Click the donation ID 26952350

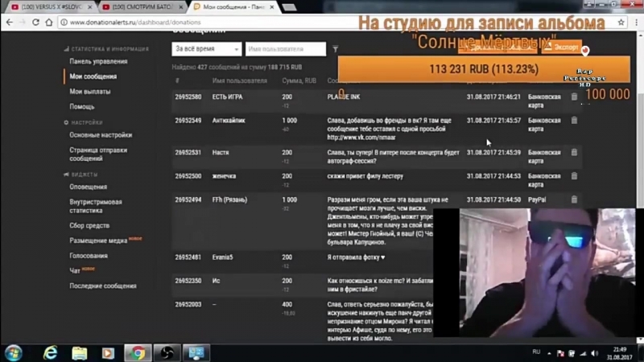pyautogui.click(x=188, y=281)
